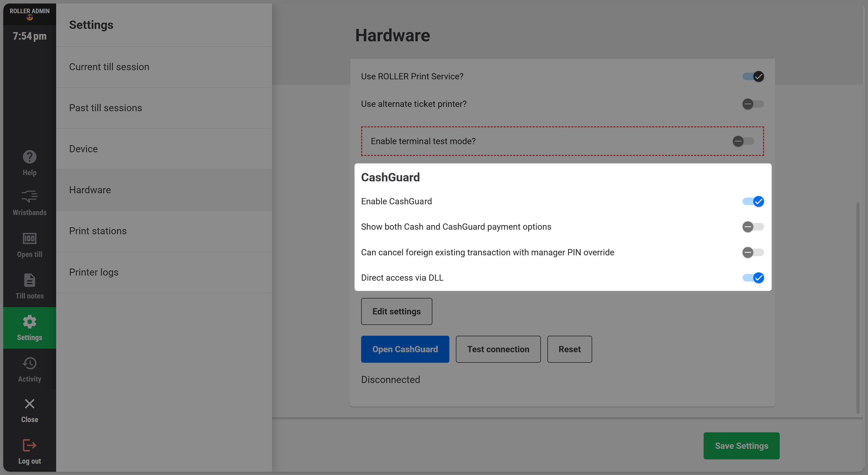This screenshot has width=868, height=475.
Task: Click the Hardware page title
Action: 392,35
